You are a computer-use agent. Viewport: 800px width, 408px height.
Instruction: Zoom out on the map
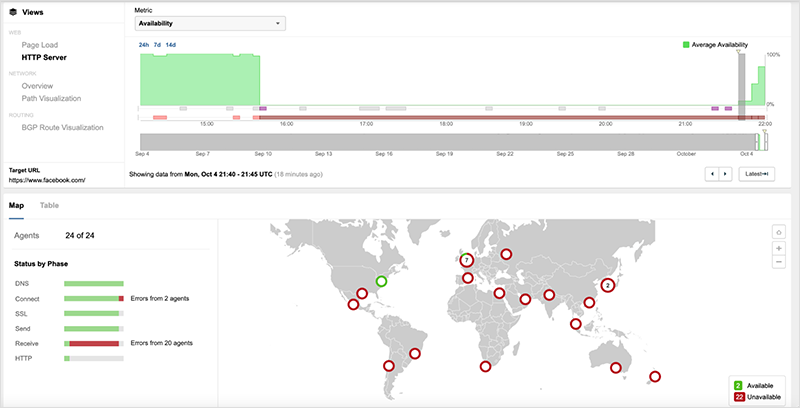[x=779, y=261]
